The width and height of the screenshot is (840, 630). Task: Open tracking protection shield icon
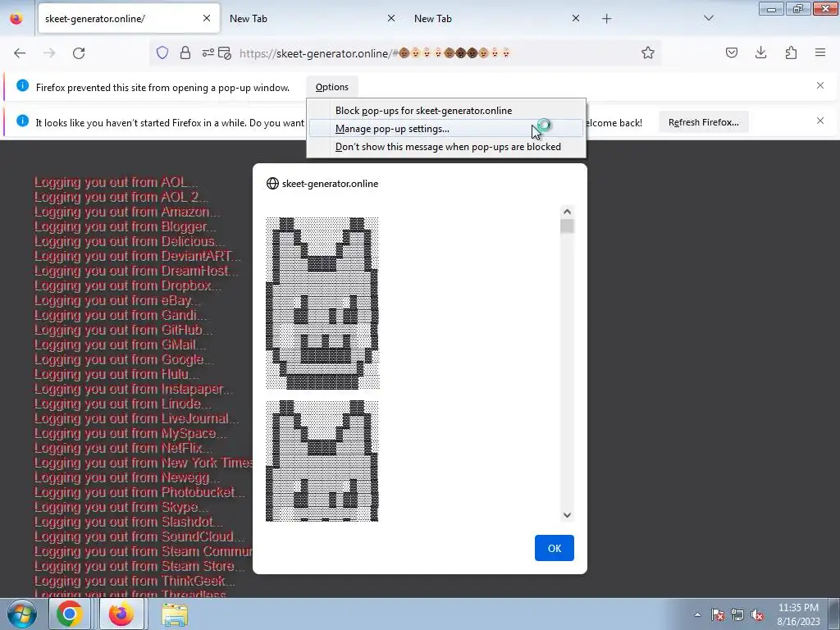click(162, 53)
